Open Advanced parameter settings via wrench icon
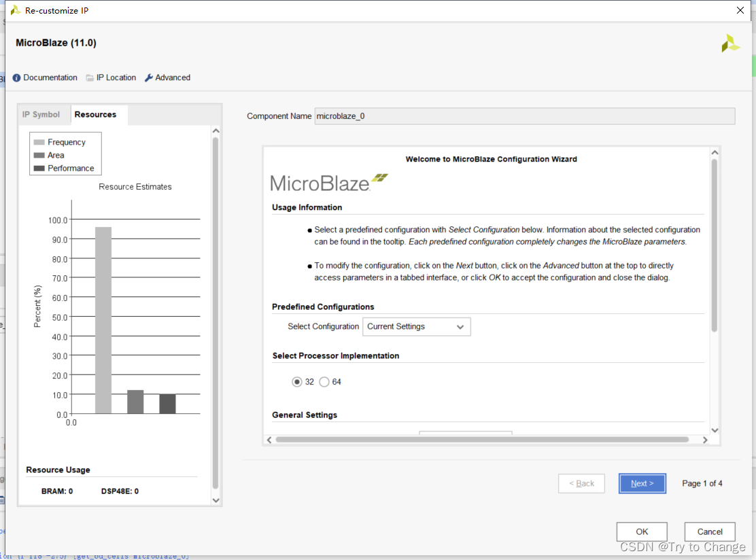756x560 pixels. tap(150, 77)
